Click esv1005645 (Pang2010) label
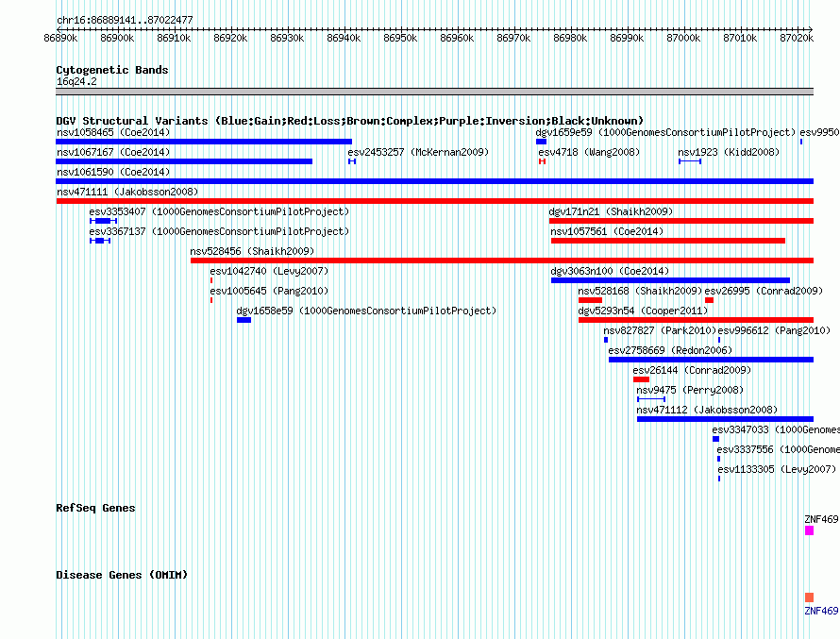 coord(269,291)
